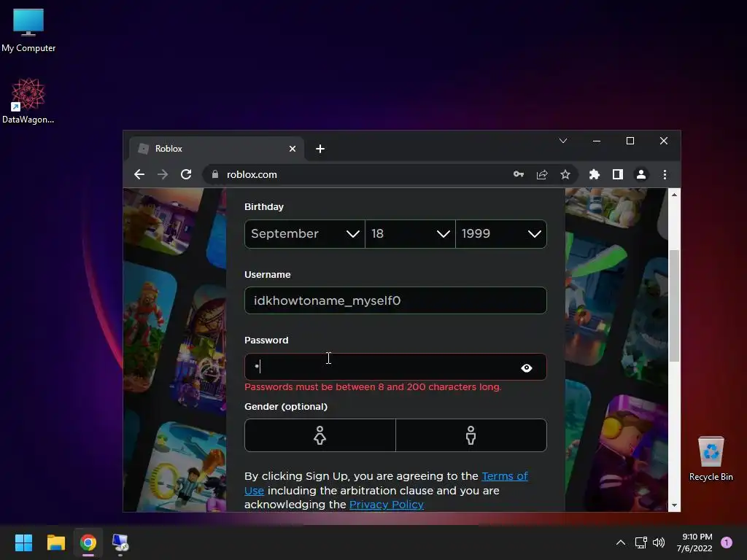
Task: Select the DataWagon desktop shortcut
Action: click(28, 101)
